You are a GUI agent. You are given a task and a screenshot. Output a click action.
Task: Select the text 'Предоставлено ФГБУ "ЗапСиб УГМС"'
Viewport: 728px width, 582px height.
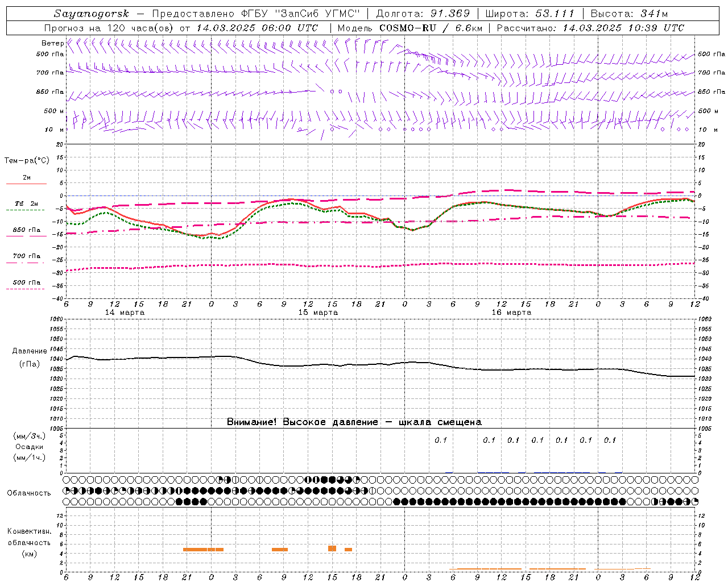[x=257, y=14]
